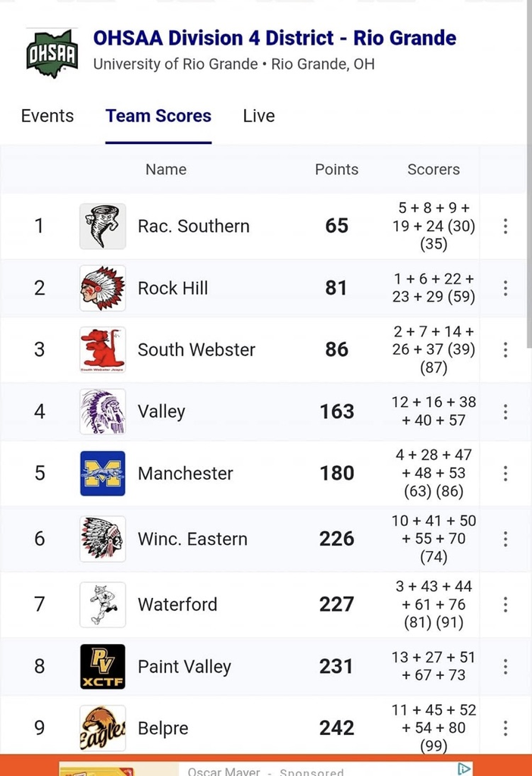Click the OHSAA logo icon
Image resolution: width=532 pixels, height=776 pixels.
click(52, 53)
